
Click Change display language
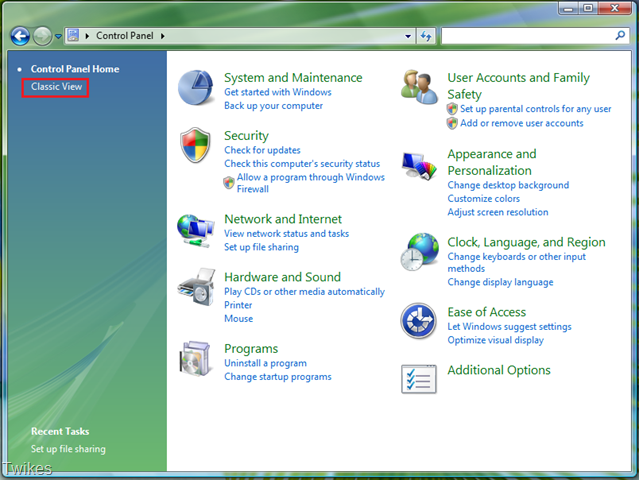point(500,282)
